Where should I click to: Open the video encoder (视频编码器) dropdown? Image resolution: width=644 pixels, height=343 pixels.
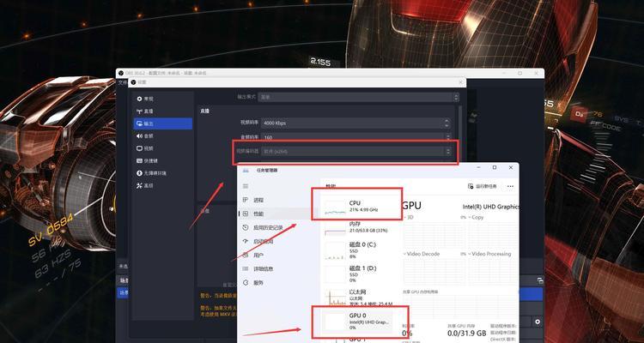356,152
